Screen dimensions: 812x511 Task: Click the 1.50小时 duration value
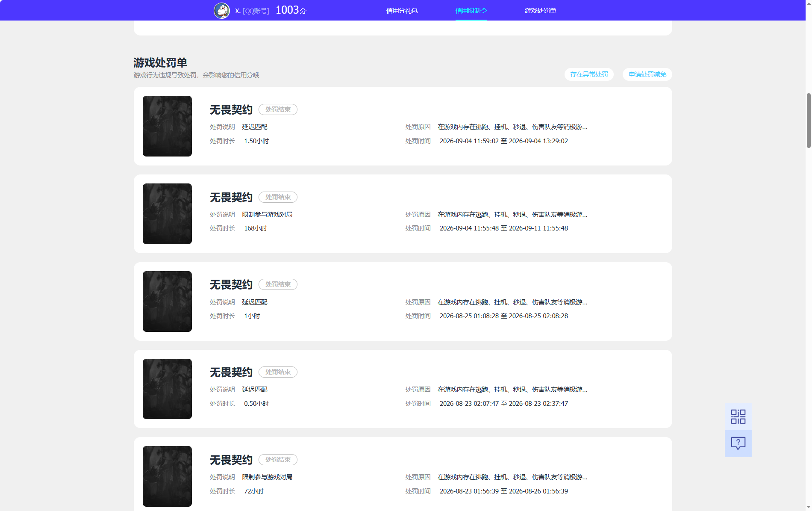(256, 141)
